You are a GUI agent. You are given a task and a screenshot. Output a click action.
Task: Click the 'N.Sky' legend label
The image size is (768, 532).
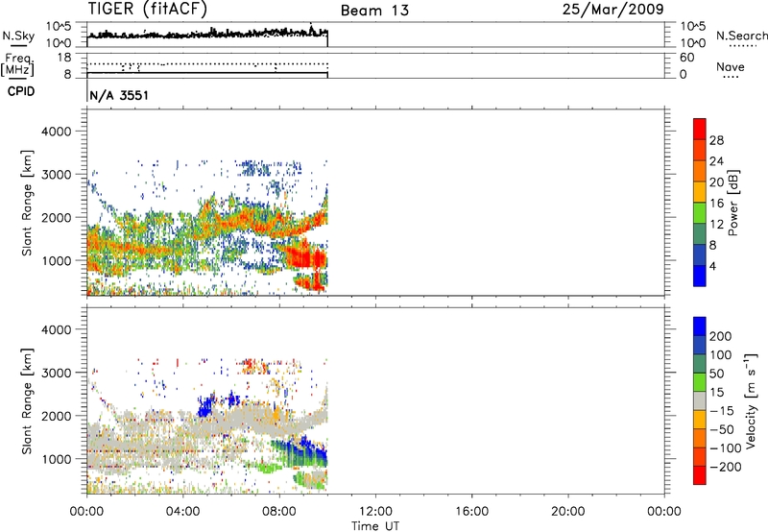18,36
